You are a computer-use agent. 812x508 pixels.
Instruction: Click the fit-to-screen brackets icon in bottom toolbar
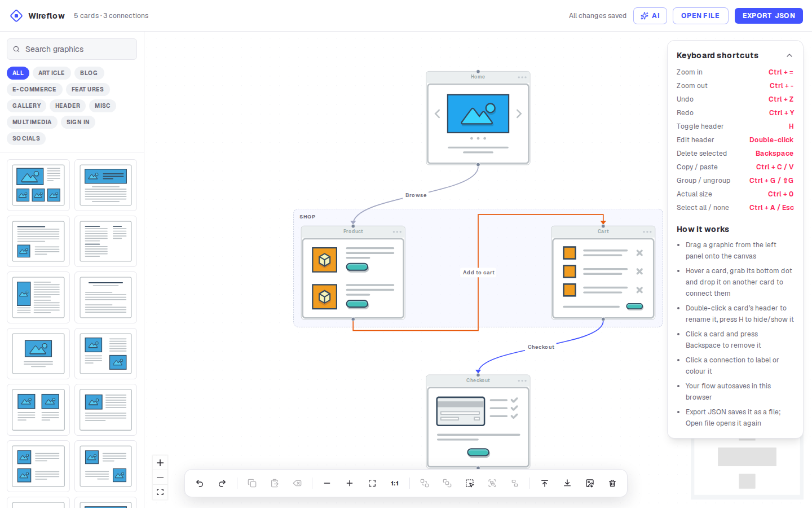point(372,483)
